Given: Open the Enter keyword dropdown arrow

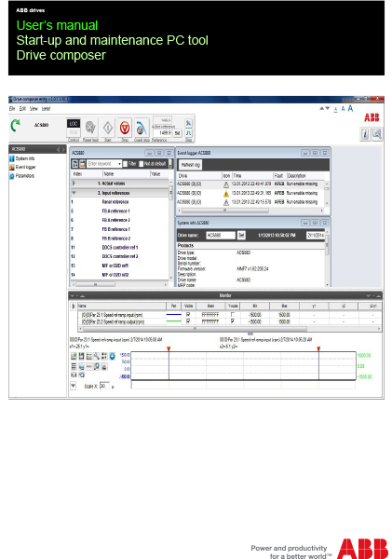Looking at the screenshot, I should click(120, 164).
